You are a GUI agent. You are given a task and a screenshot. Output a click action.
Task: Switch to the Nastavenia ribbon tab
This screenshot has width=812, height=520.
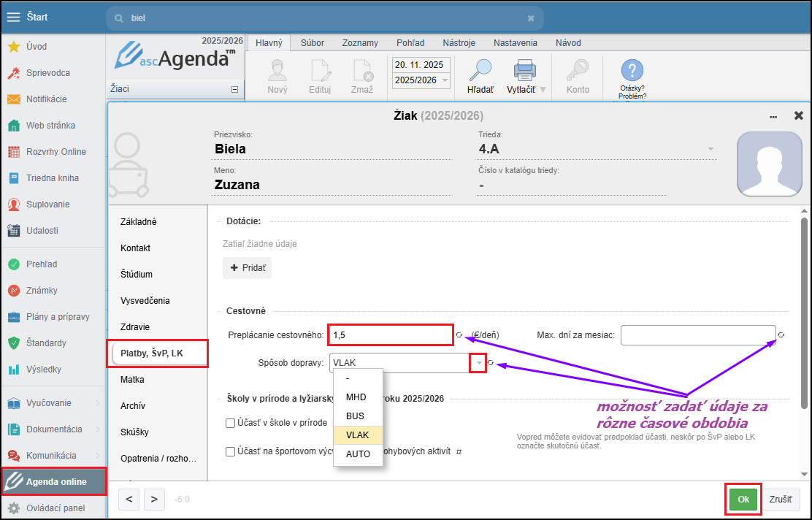515,43
